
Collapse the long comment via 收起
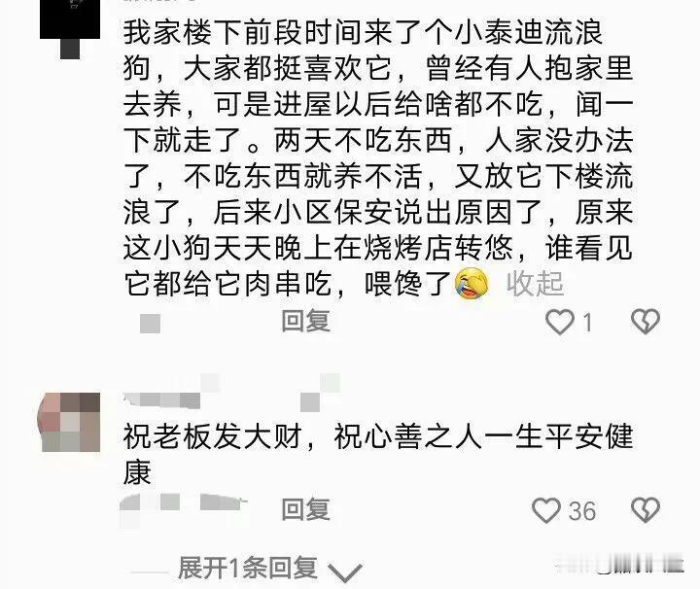click(x=535, y=284)
